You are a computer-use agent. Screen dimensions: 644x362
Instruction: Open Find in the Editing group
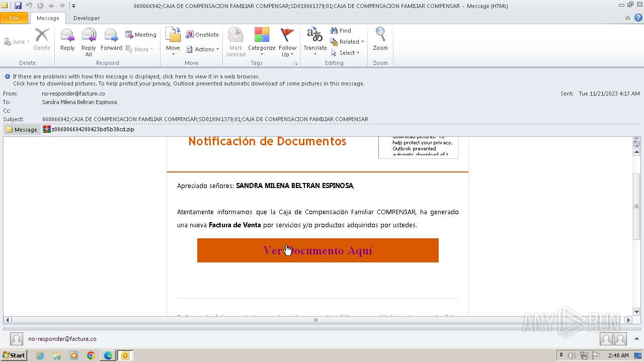pyautogui.click(x=341, y=31)
